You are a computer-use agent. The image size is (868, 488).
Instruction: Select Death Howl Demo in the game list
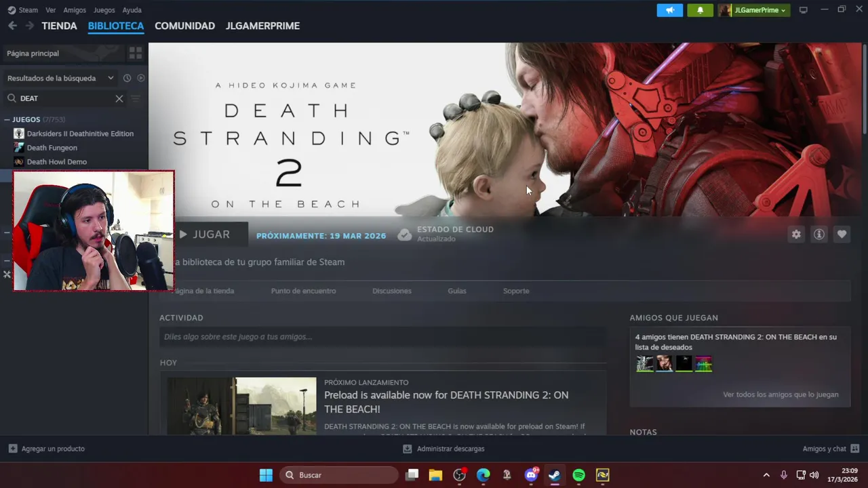tap(57, 162)
